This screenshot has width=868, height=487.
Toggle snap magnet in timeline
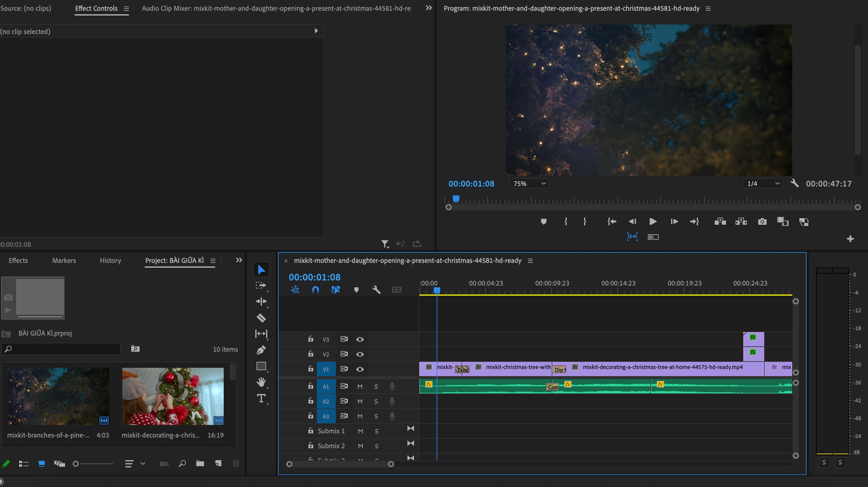pos(315,290)
